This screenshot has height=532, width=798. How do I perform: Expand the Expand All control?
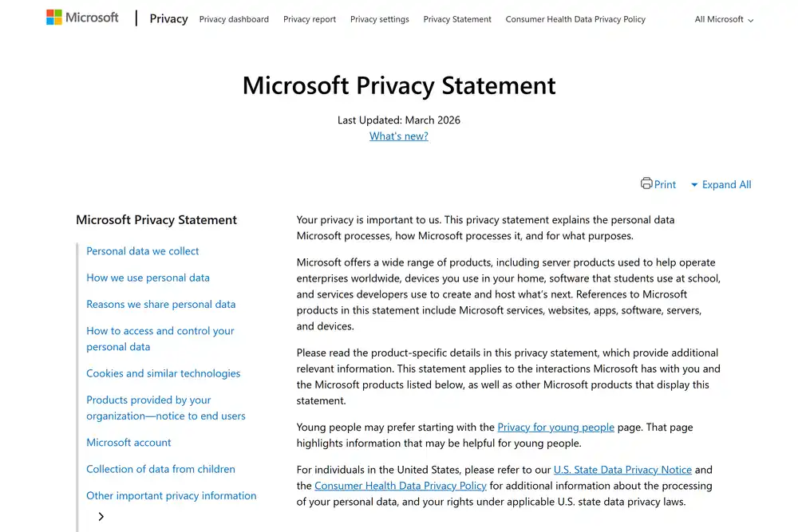[x=725, y=184]
